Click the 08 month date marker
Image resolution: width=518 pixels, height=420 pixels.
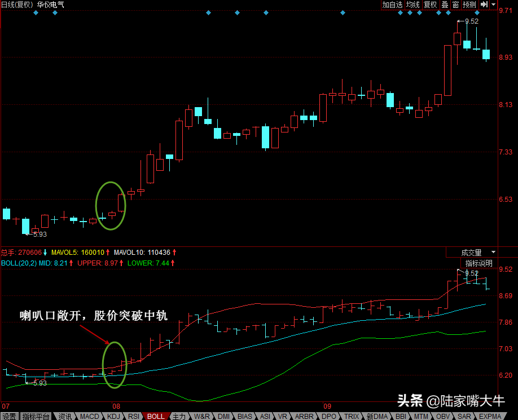[x=116, y=406]
